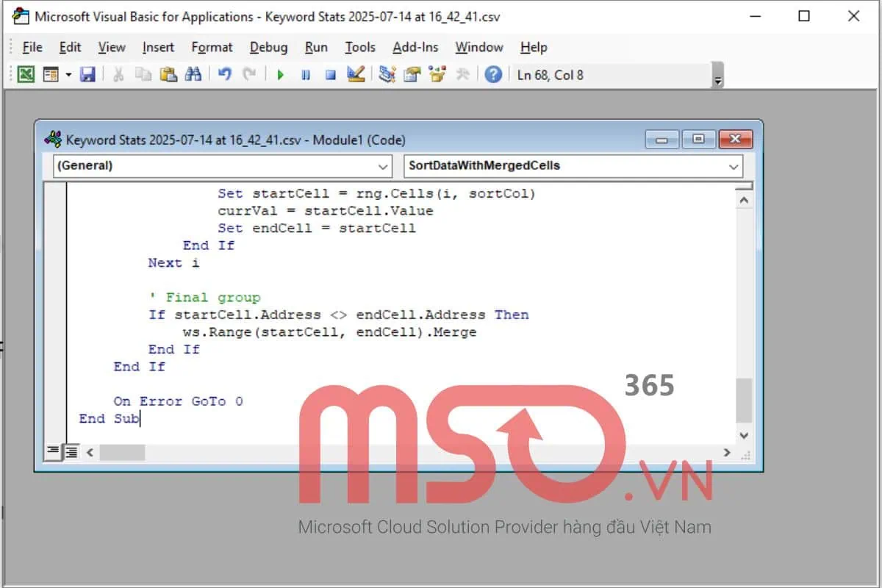Open the Debug menu
882x588 pixels.
pos(268,47)
